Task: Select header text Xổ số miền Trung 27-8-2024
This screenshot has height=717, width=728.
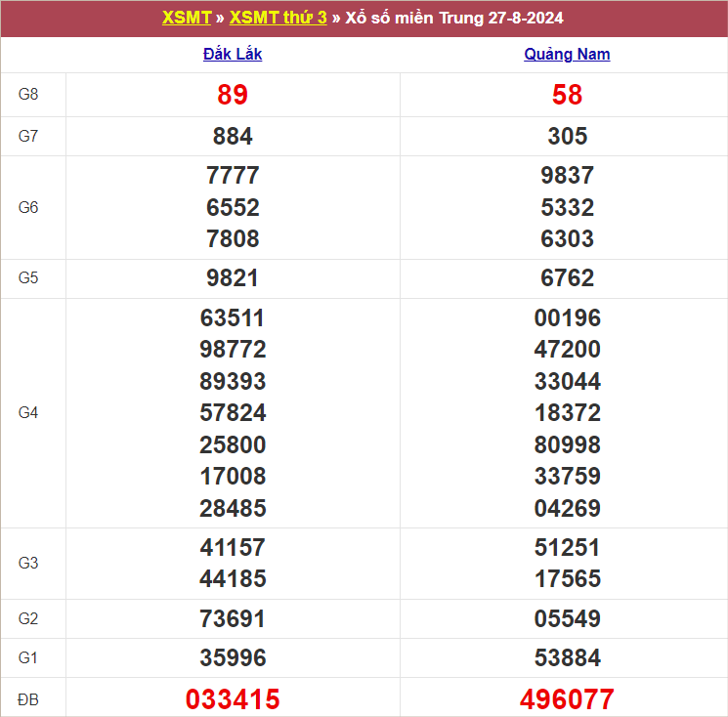Action: tap(454, 19)
